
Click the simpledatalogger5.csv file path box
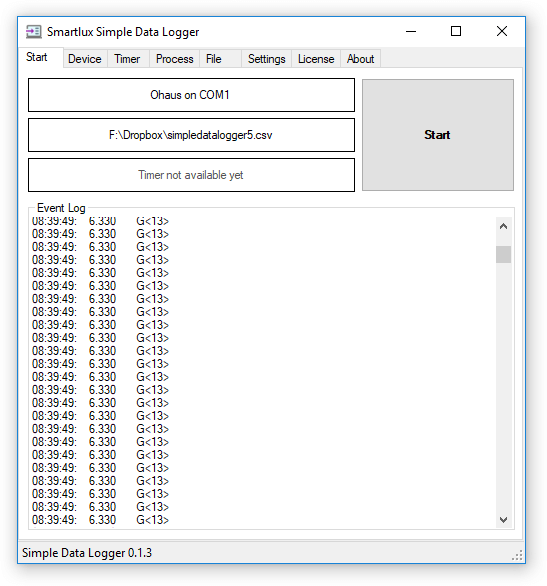pyautogui.click(x=191, y=135)
